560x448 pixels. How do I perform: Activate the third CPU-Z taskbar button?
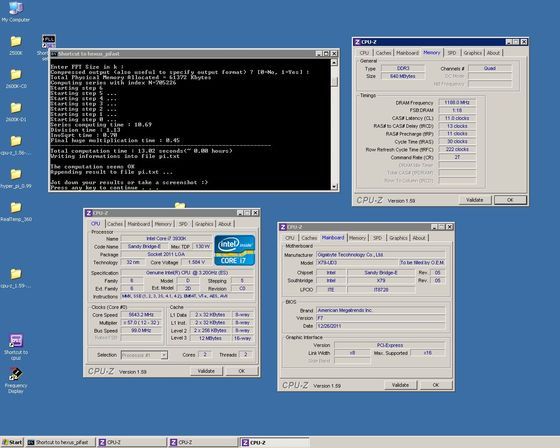(x=274, y=442)
